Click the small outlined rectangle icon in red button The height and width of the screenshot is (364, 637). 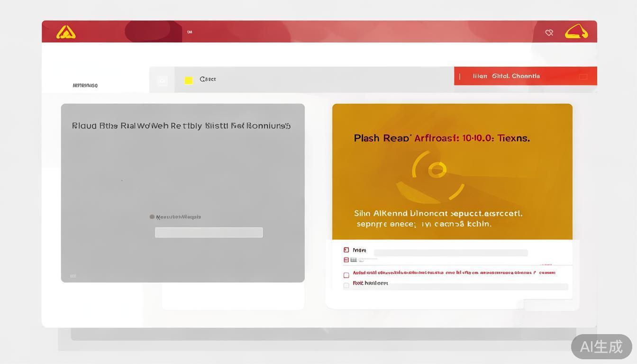(x=583, y=76)
